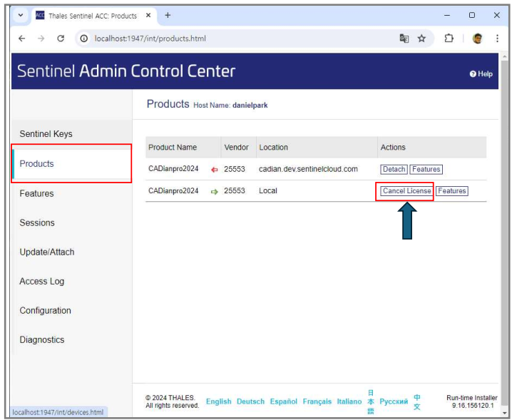The width and height of the screenshot is (512, 420).
Task: Switch language to Deutsch
Action: (250, 401)
